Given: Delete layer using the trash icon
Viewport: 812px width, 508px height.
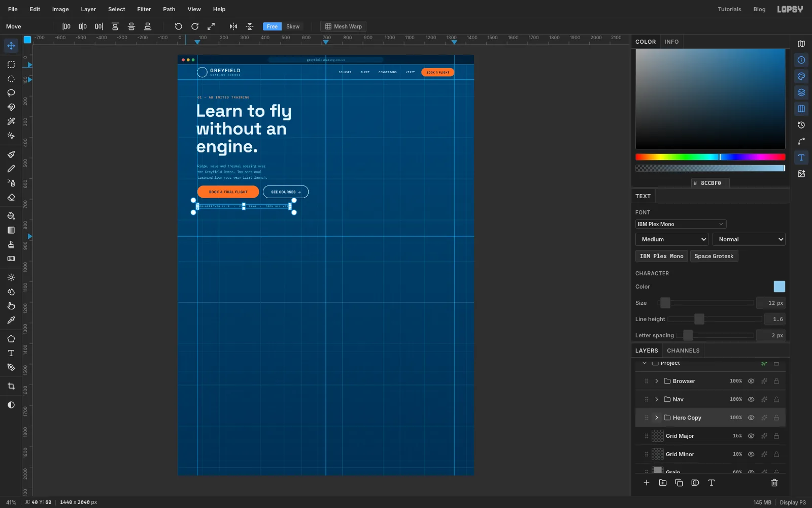Looking at the screenshot, I should 774,483.
